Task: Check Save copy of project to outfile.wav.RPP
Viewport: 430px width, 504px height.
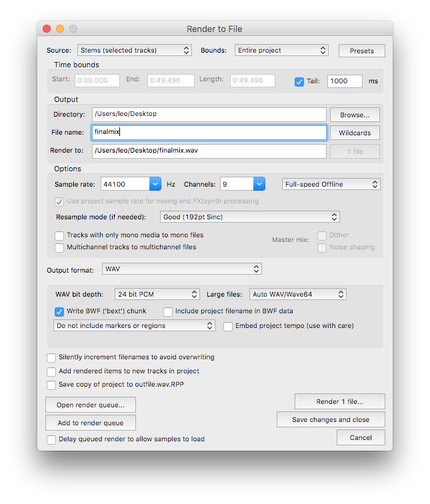Action: pos(51,385)
